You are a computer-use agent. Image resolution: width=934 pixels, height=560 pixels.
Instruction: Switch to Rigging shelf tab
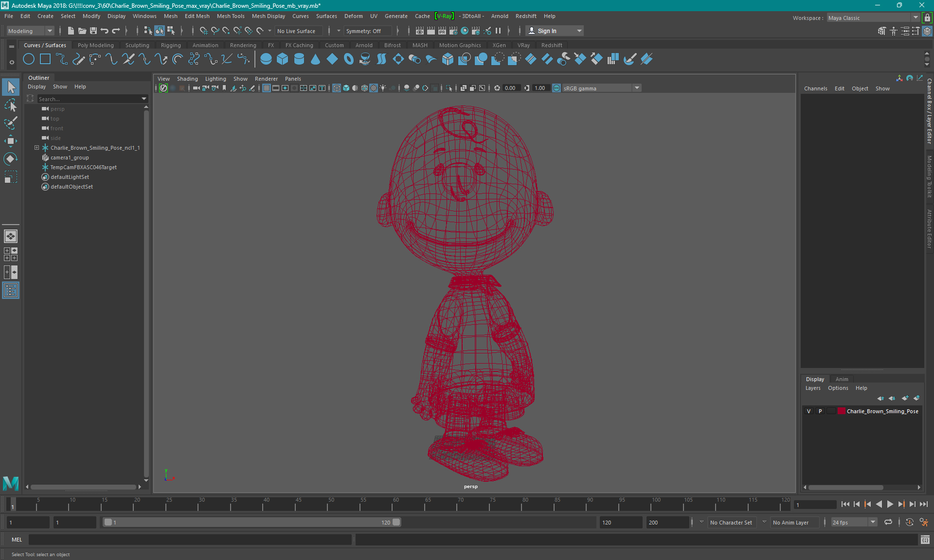[x=171, y=45]
